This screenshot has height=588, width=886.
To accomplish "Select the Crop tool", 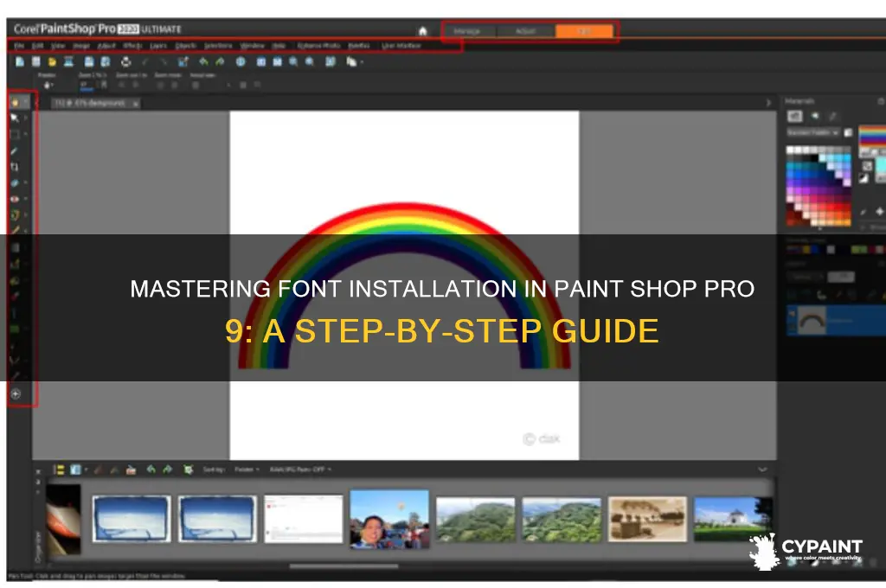I will 15,167.
